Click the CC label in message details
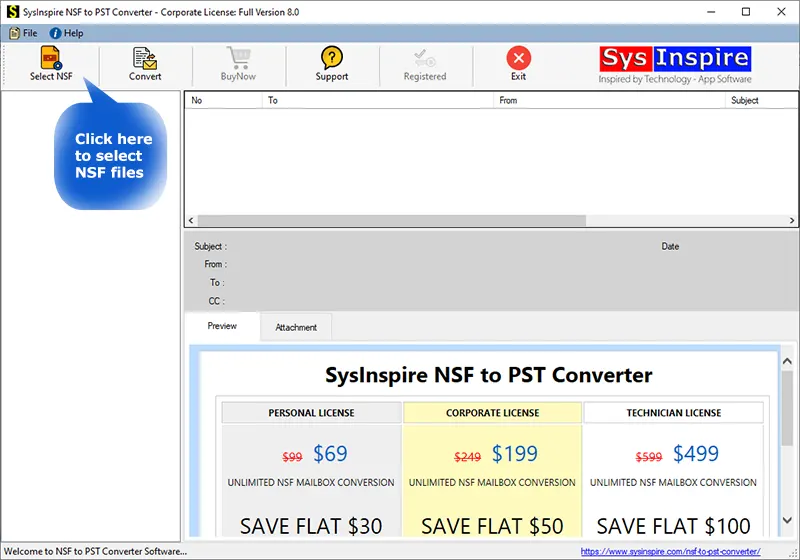The width and height of the screenshot is (800, 560). pos(216,301)
